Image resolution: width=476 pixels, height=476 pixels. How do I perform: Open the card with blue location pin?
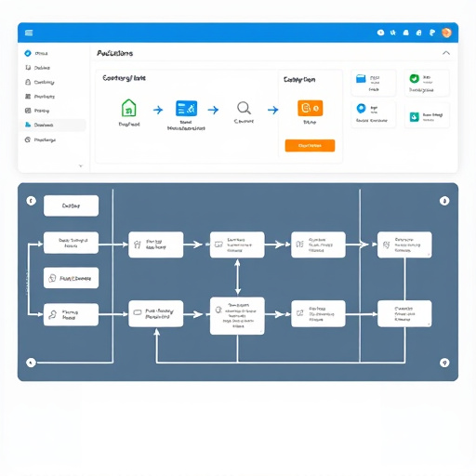pos(374,114)
